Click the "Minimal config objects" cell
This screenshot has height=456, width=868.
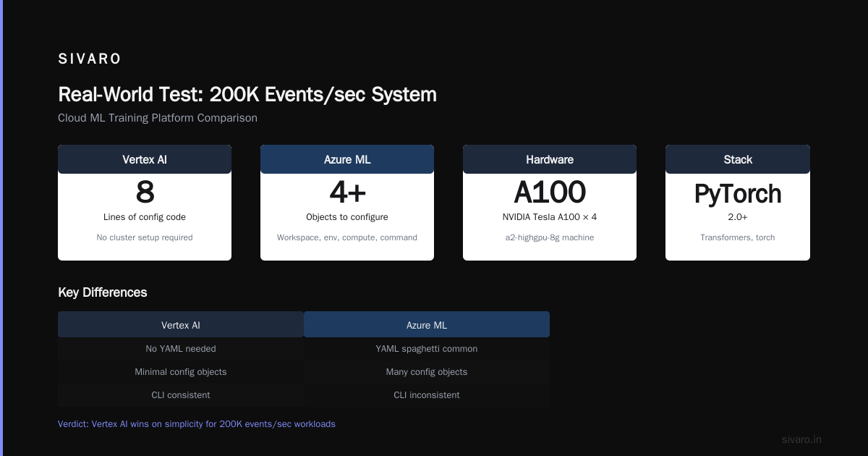[181, 372]
